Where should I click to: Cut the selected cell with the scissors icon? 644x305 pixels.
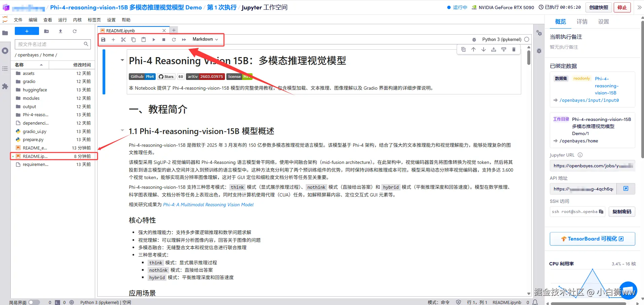click(123, 40)
